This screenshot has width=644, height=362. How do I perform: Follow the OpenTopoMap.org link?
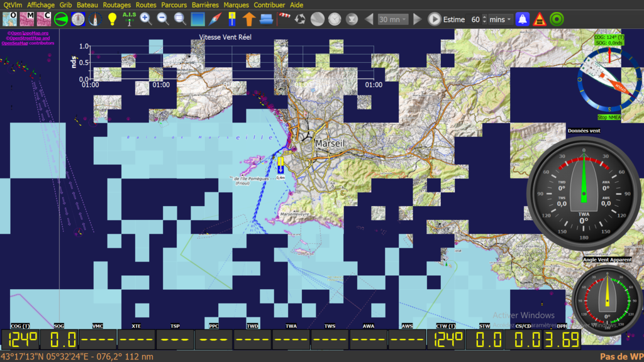point(28,33)
